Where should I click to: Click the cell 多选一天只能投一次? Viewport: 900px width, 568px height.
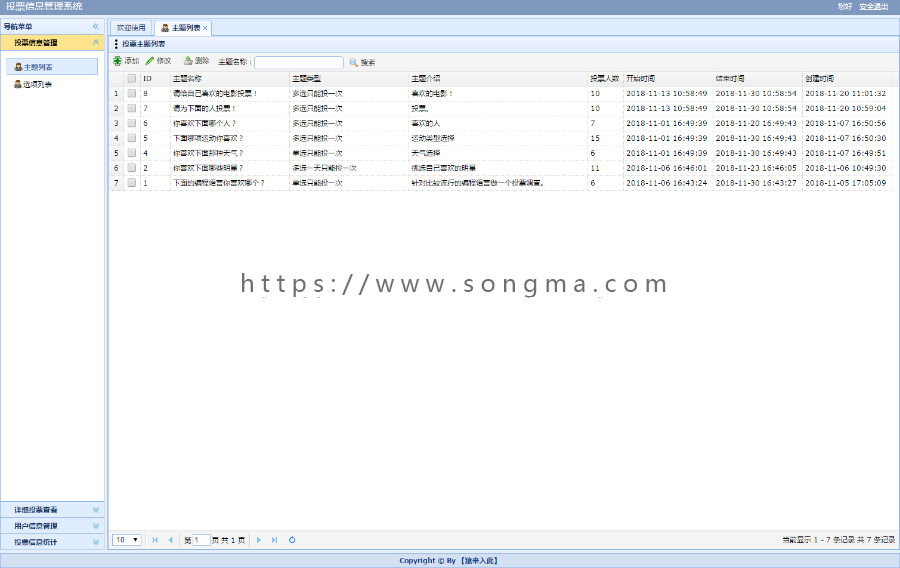tap(324, 168)
